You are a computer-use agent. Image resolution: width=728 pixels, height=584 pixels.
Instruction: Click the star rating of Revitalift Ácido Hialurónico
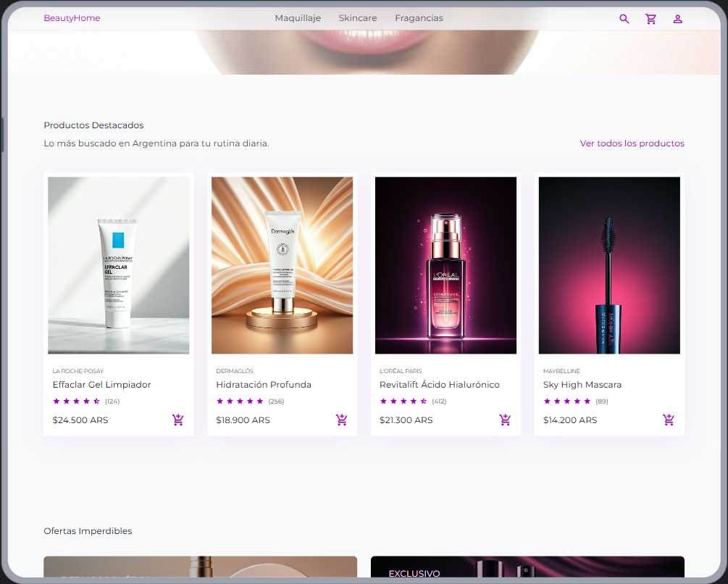click(403, 401)
